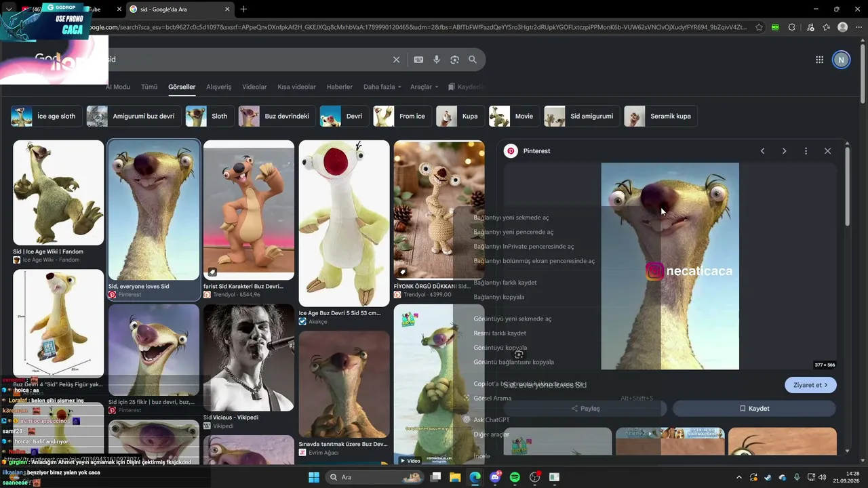Clear the search box with the X icon
Screen dimensions: 868x488
pyautogui.click(x=397, y=60)
